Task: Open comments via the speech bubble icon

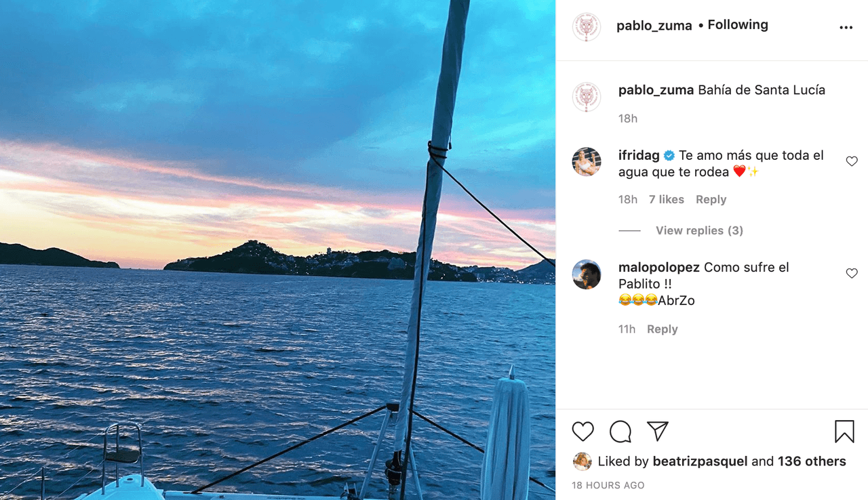Action: 619,432
